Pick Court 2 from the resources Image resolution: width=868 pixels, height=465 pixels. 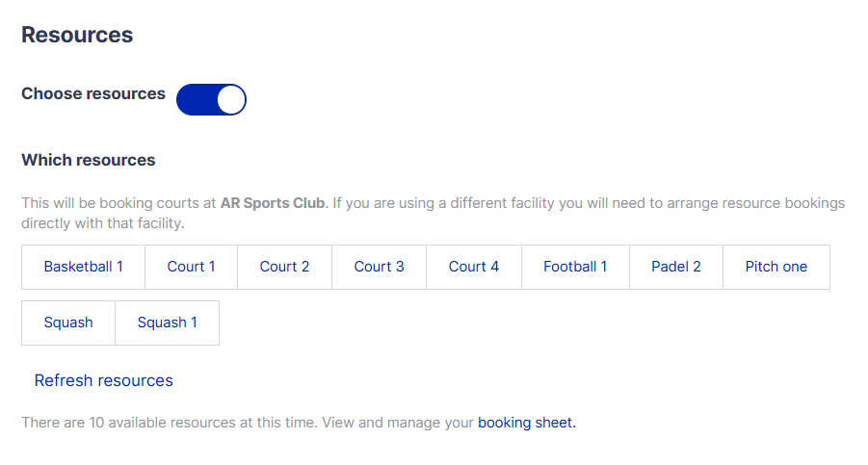pos(284,267)
